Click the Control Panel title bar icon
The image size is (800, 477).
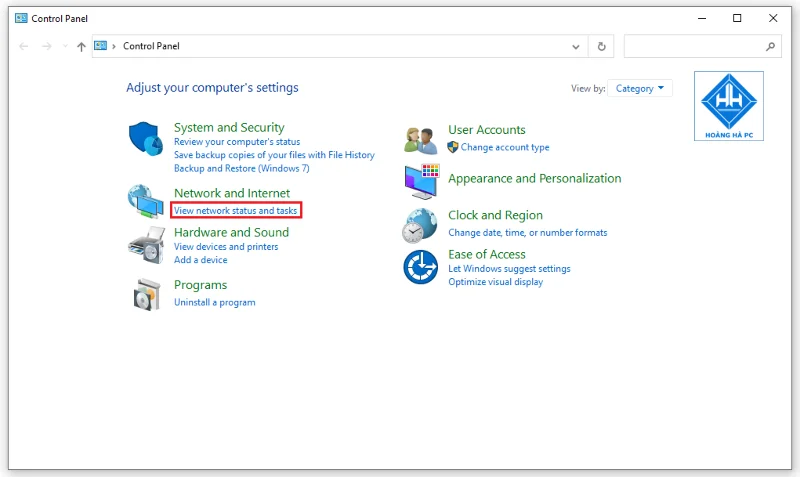(21, 18)
